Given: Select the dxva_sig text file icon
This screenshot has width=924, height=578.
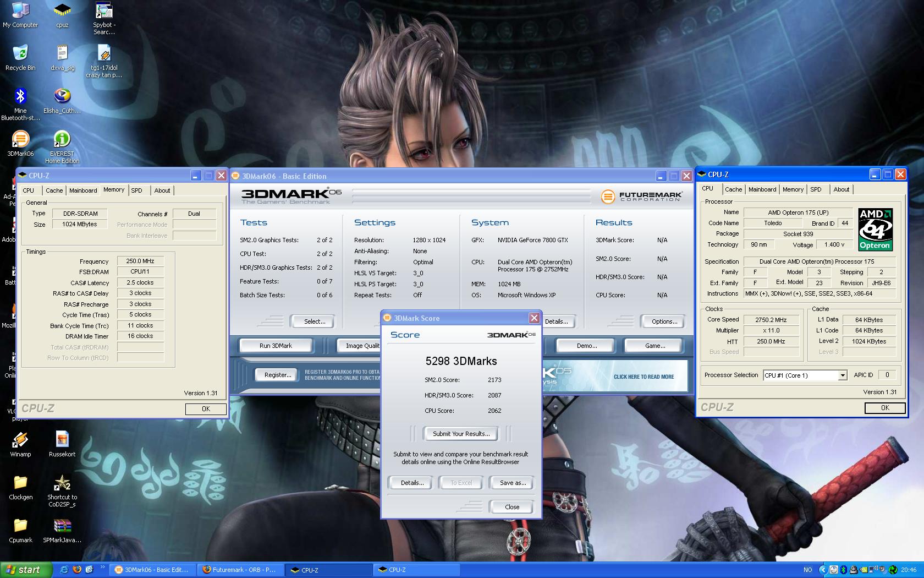Looking at the screenshot, I should click(x=62, y=58).
